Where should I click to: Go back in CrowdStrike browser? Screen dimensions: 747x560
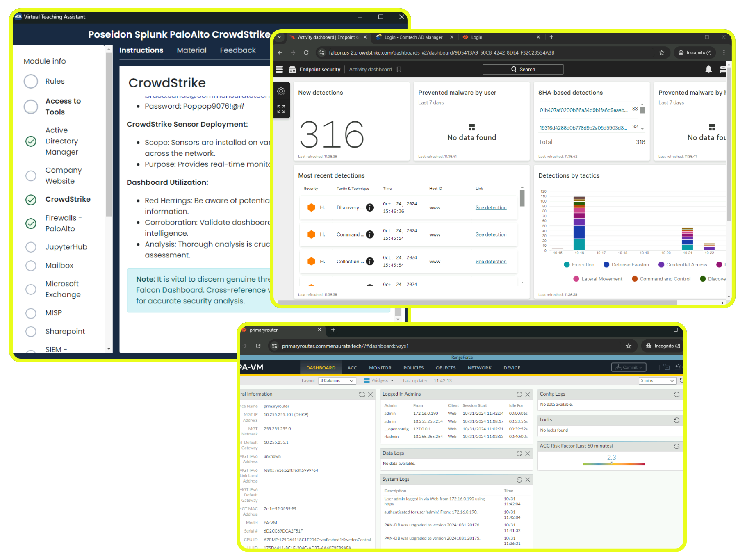pyautogui.click(x=280, y=52)
